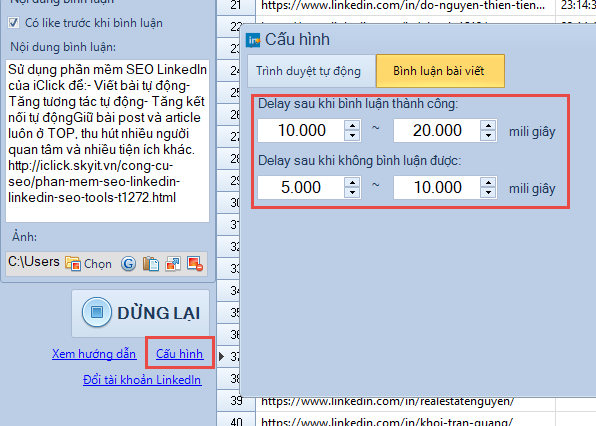Increase the failed-comment delay minimum 5.000
The height and width of the screenshot is (426, 596).
pos(352,182)
